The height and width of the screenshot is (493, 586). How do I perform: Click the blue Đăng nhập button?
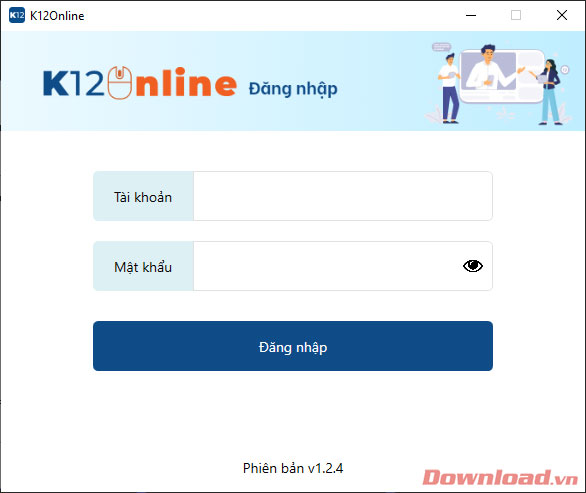click(x=293, y=346)
